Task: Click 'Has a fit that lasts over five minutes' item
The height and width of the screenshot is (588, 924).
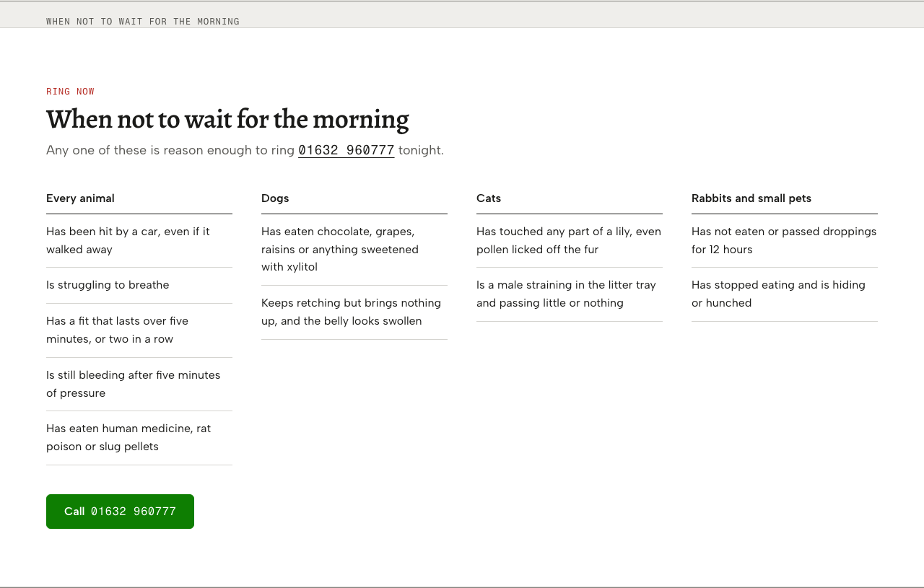Action: tap(139, 330)
